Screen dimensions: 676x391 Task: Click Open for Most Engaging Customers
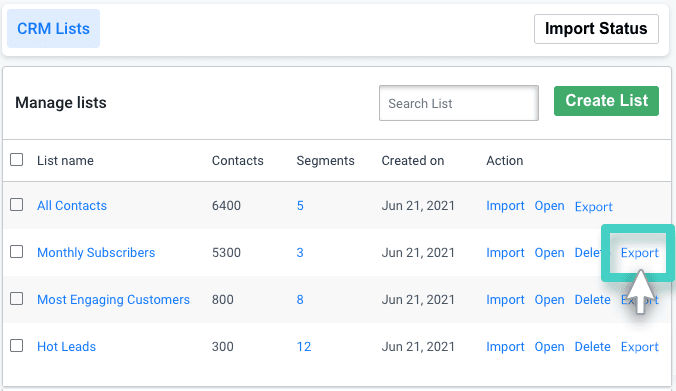pos(550,300)
